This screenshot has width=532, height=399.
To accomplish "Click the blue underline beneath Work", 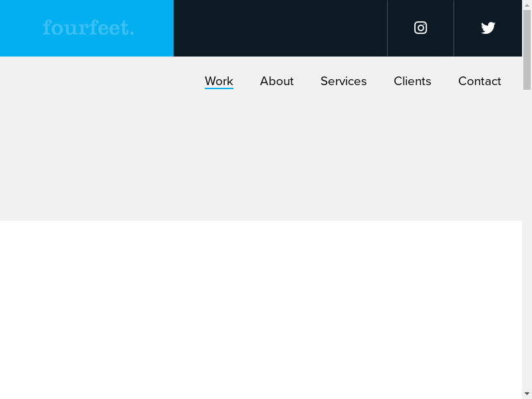I will click(x=219, y=88).
